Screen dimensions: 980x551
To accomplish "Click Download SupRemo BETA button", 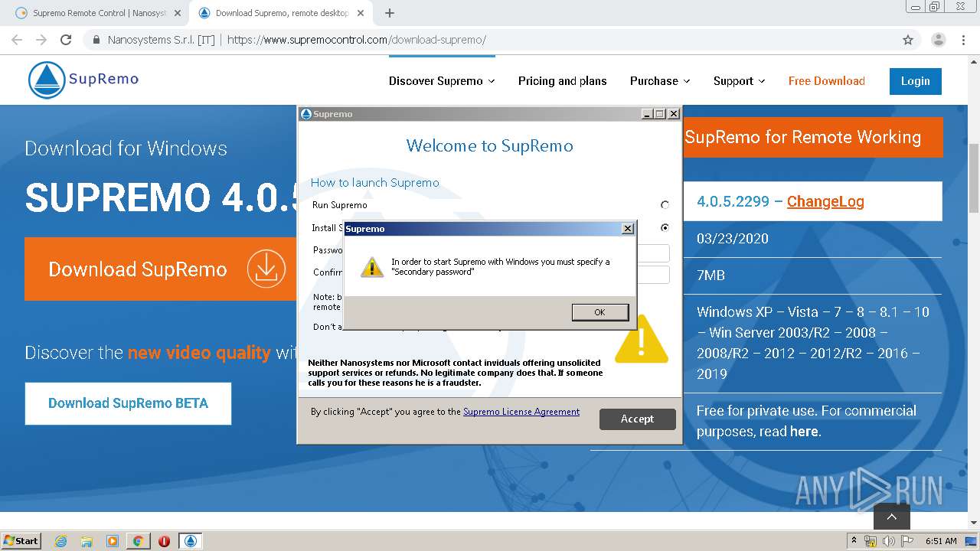I will [128, 403].
